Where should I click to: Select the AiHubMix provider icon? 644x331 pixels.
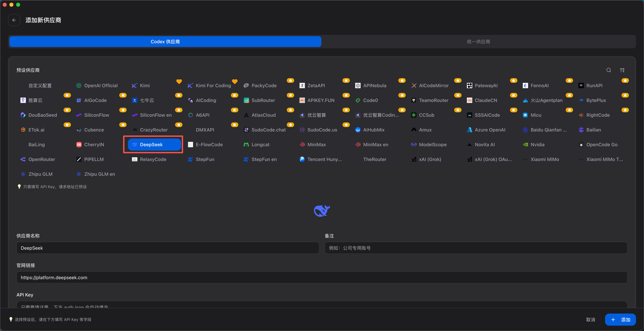[358, 130]
